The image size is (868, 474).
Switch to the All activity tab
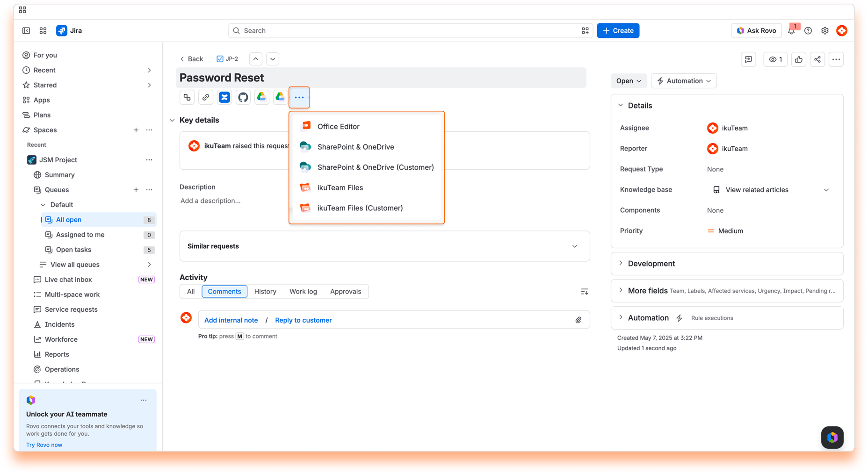click(191, 291)
